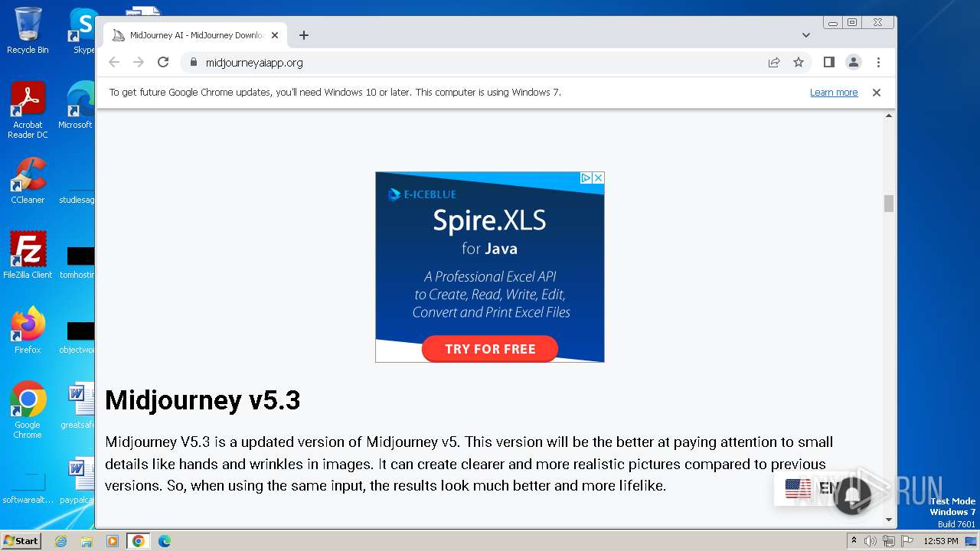Click the Midjourney v5.3 heading

[203, 400]
